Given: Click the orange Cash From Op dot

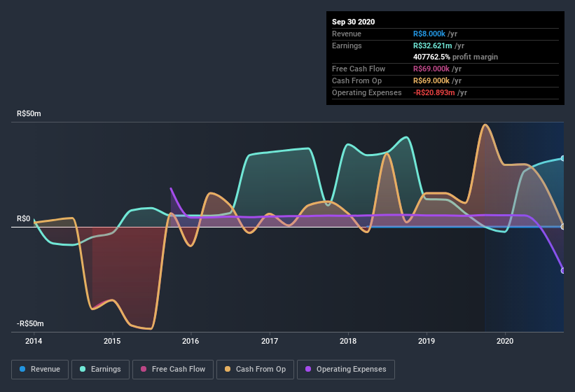Looking at the screenshot, I should click(228, 369).
